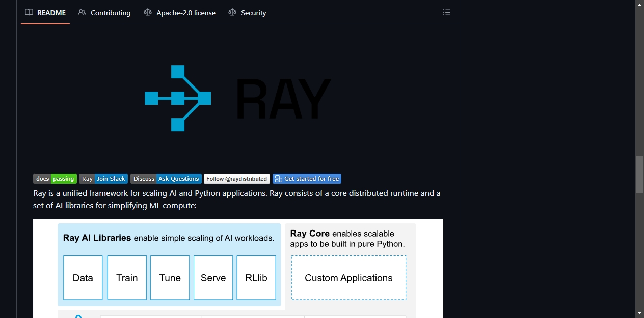Click the Ray logo image
Viewport: 644px width, 318px height.
(238, 98)
